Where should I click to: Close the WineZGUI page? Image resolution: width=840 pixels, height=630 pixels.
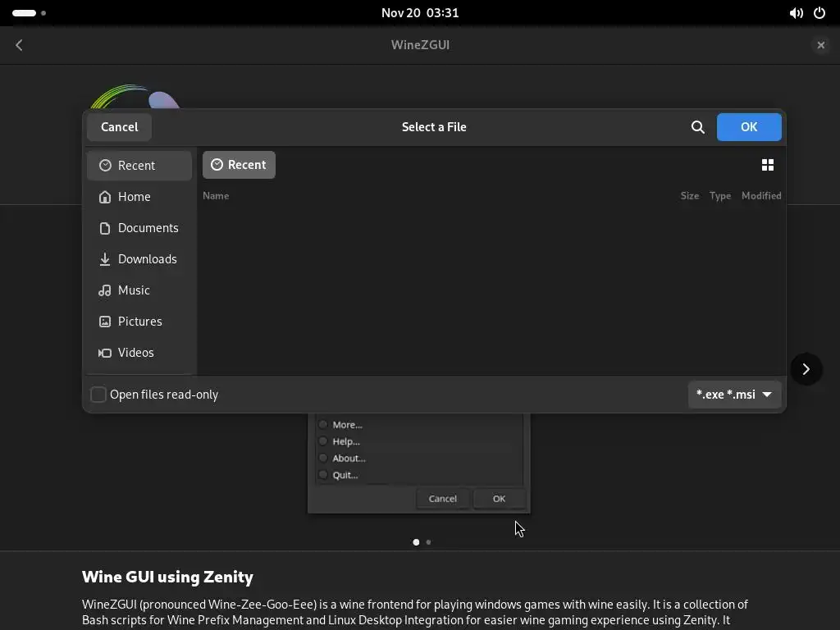coord(820,45)
